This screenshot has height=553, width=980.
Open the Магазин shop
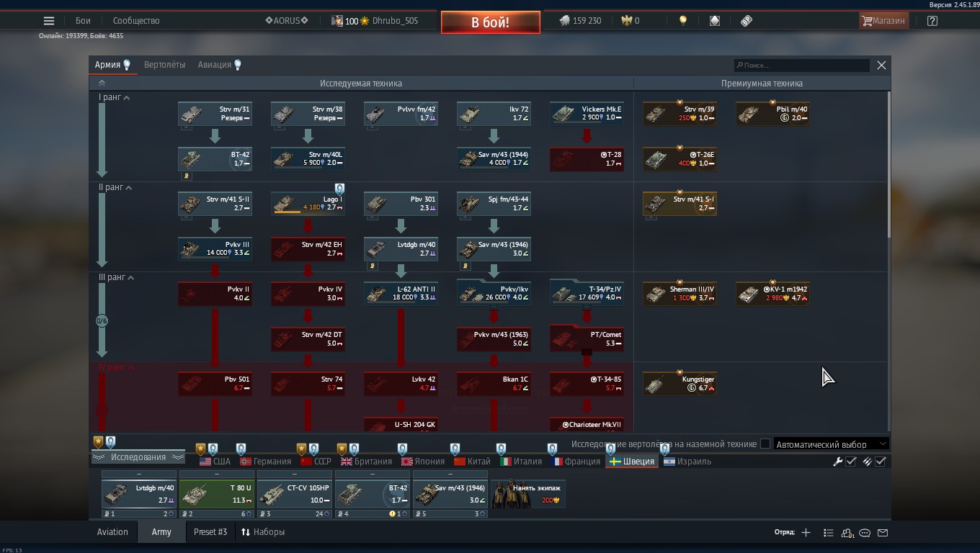pyautogui.click(x=883, y=21)
